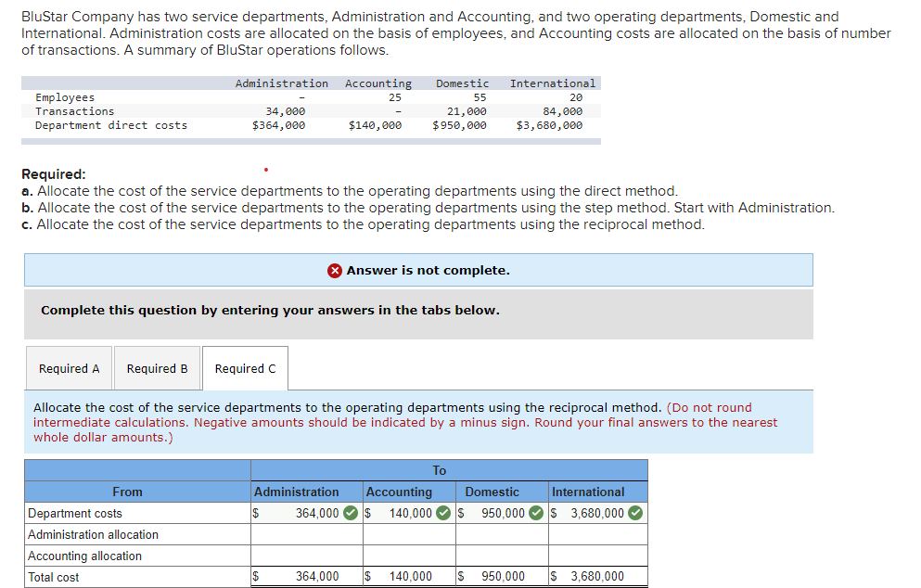Image resolution: width=921 pixels, height=588 pixels.
Task: Click Total cost Administration value 364,000
Action: coord(317,576)
